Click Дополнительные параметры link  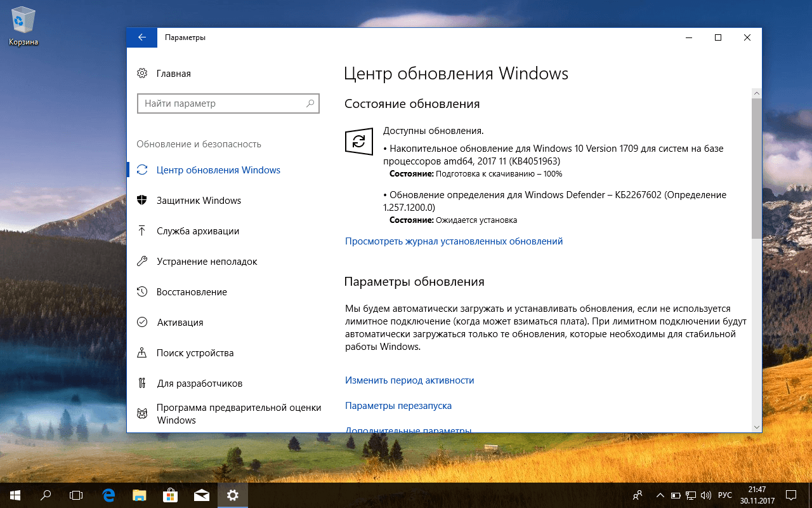tap(408, 430)
